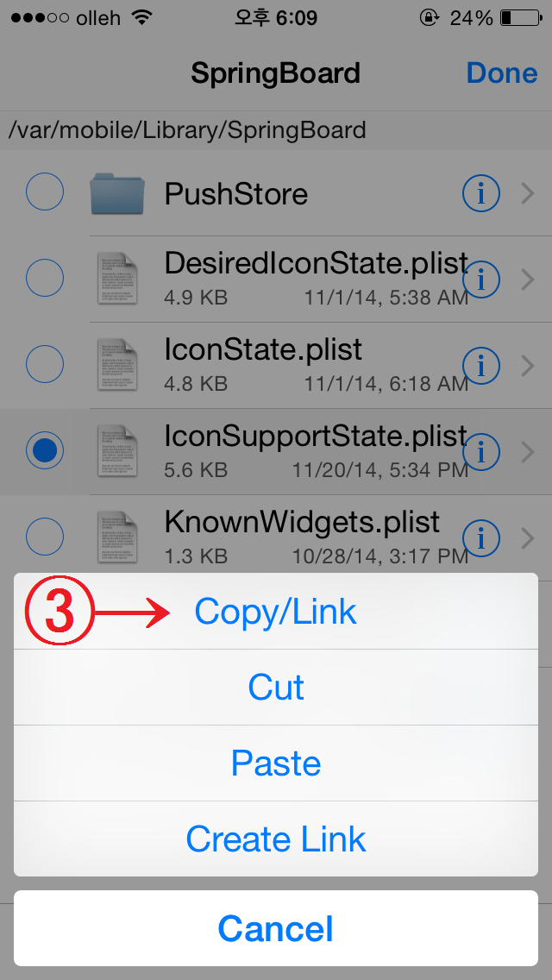Choose Copy/Link from the action sheet
Image resolution: width=552 pixels, height=980 pixels.
276,612
